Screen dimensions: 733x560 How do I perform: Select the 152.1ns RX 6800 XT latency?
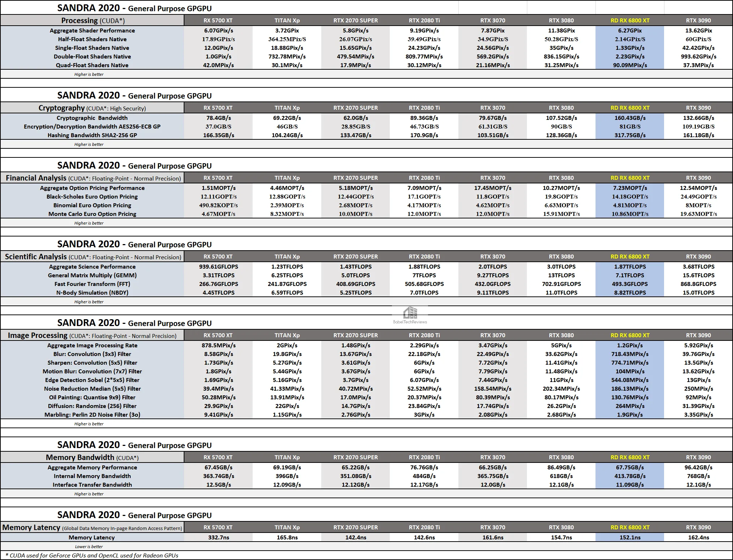(630, 538)
